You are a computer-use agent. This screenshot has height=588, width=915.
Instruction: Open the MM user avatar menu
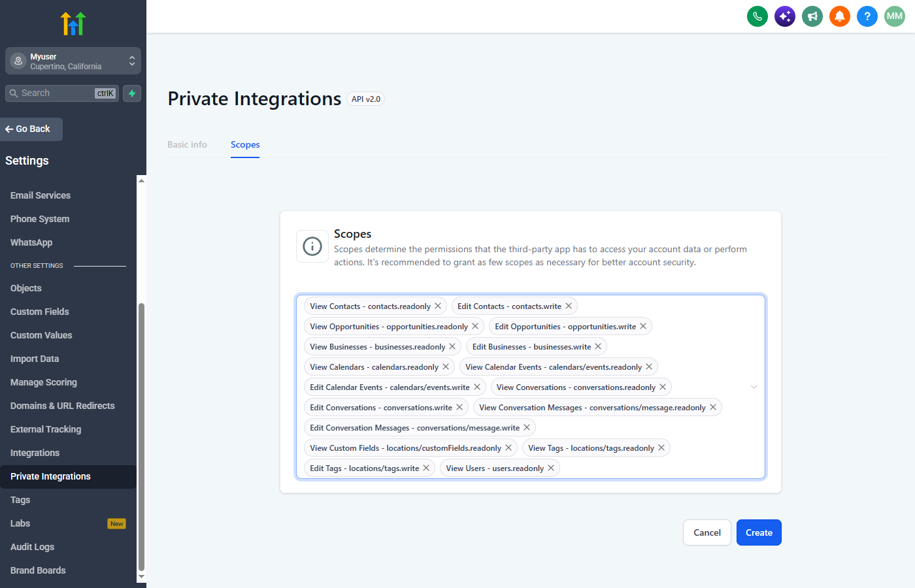[895, 16]
